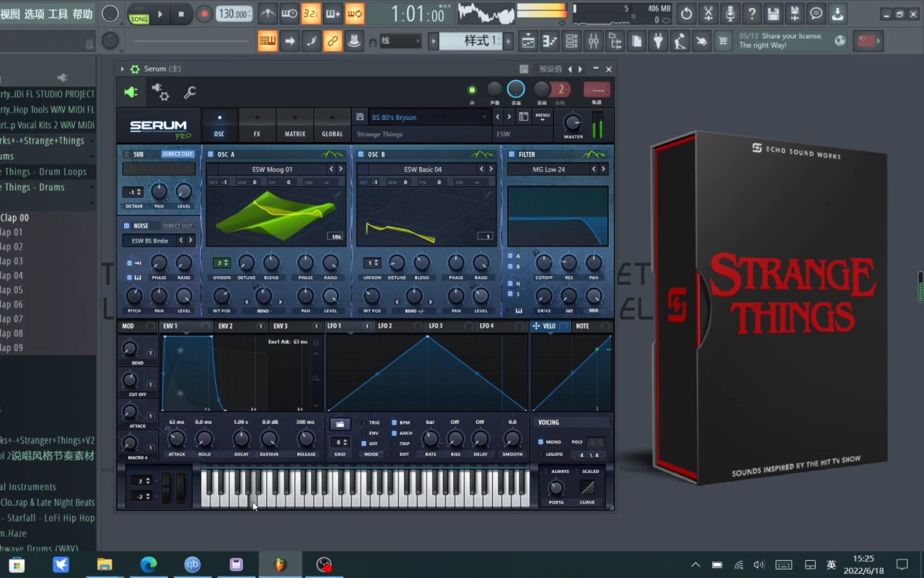The width and height of the screenshot is (924, 578).
Task: Open File Explorer from taskbar
Action: (x=105, y=564)
